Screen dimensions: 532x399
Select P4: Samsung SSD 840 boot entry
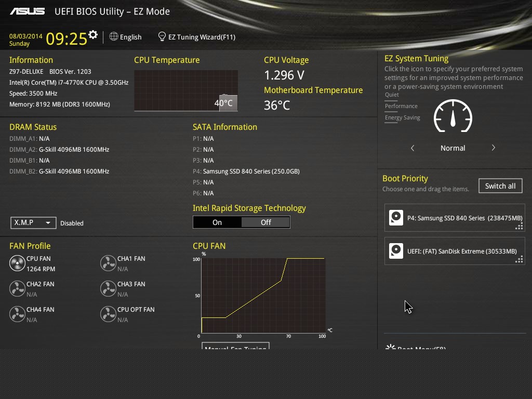coord(455,218)
